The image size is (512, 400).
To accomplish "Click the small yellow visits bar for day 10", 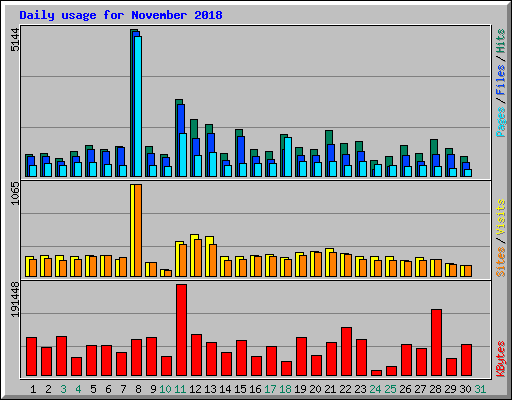I will (162, 273).
